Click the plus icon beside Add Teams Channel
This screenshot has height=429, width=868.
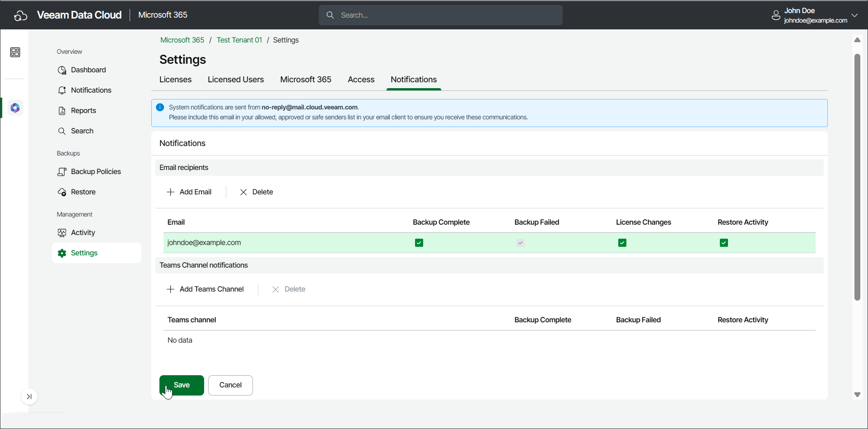171,289
